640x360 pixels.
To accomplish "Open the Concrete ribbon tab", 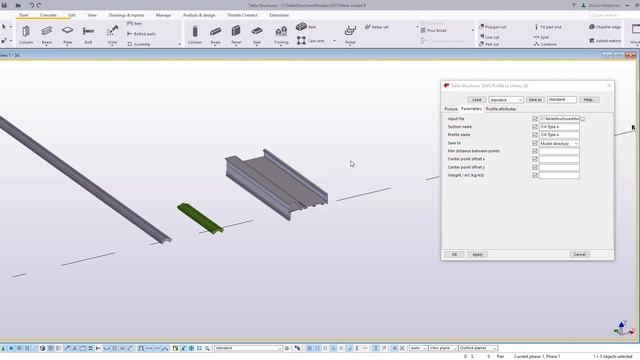I will tap(48, 15).
